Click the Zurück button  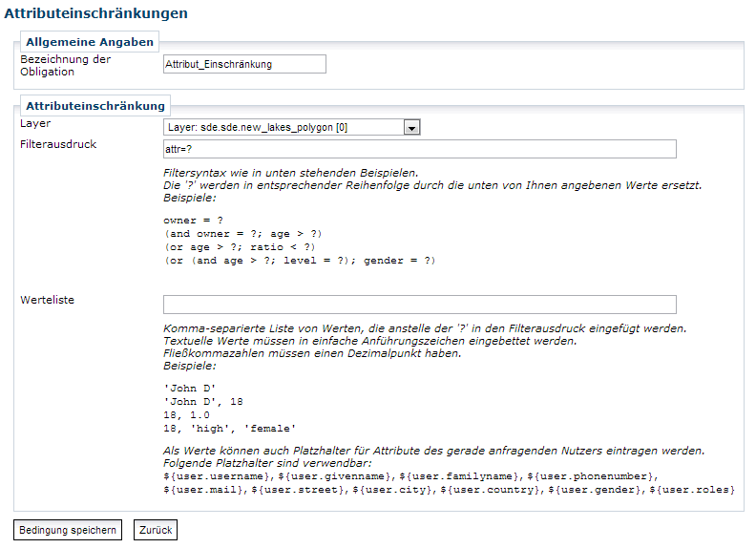pos(156,530)
